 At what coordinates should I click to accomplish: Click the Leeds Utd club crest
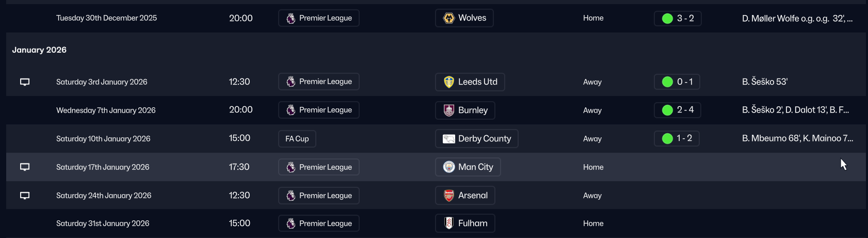449,82
